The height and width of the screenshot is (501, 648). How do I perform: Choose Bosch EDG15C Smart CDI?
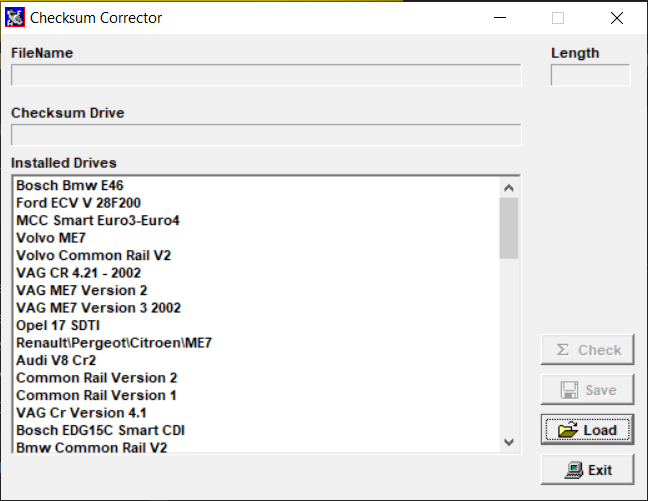click(x=257, y=430)
